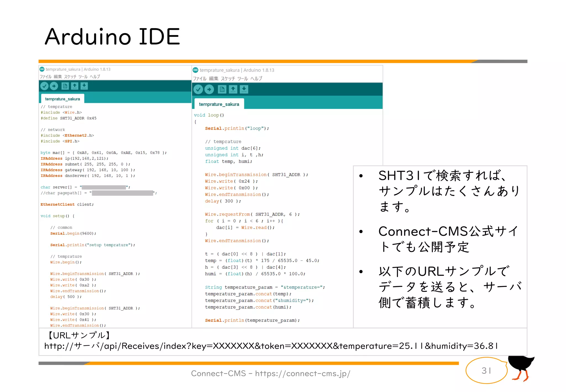Click Upload arrow icon in left Arduino window

coord(54,86)
